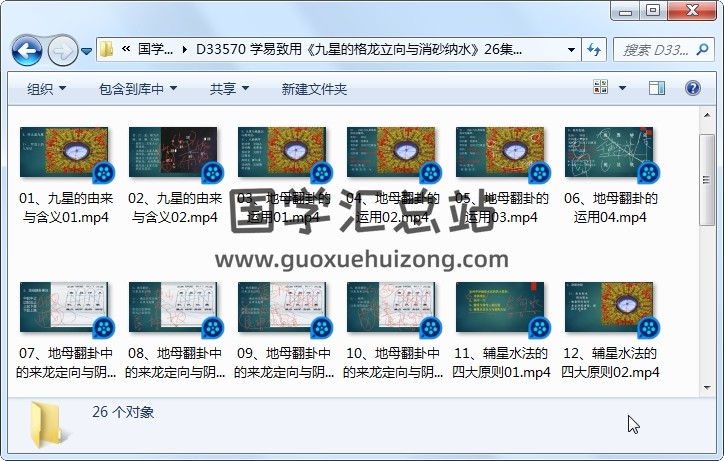Click the magnifier search icon

pos(702,49)
